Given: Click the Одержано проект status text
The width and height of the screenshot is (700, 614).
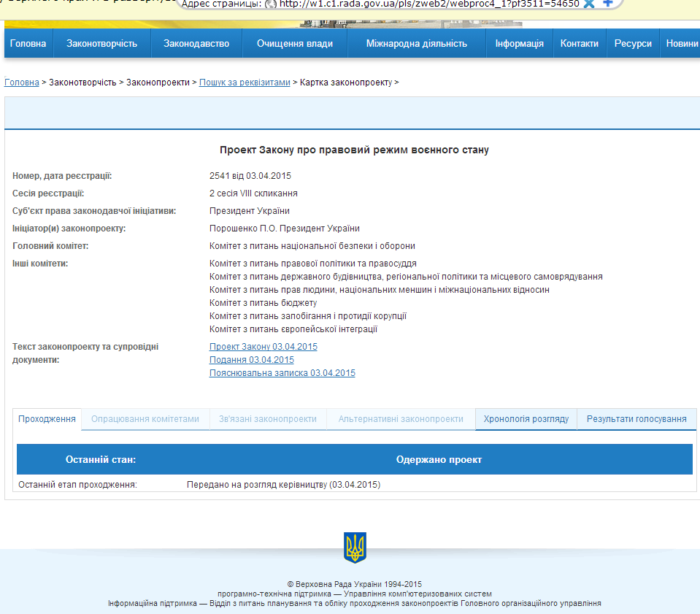Looking at the screenshot, I should coord(439,459).
